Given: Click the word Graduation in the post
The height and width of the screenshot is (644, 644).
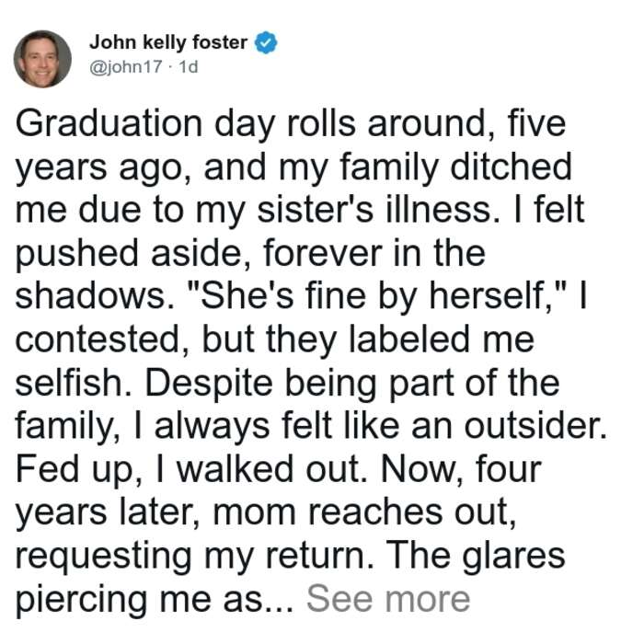Looking at the screenshot, I should coord(109,124).
